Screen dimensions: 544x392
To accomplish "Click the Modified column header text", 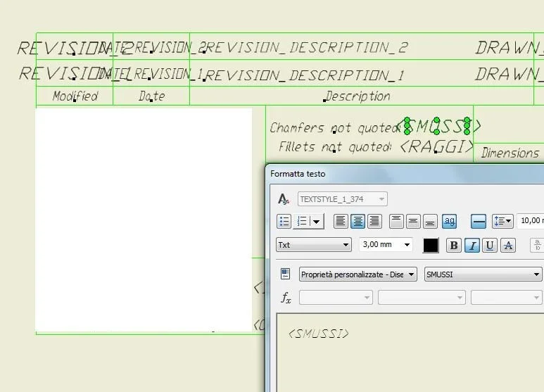I will [x=75, y=96].
